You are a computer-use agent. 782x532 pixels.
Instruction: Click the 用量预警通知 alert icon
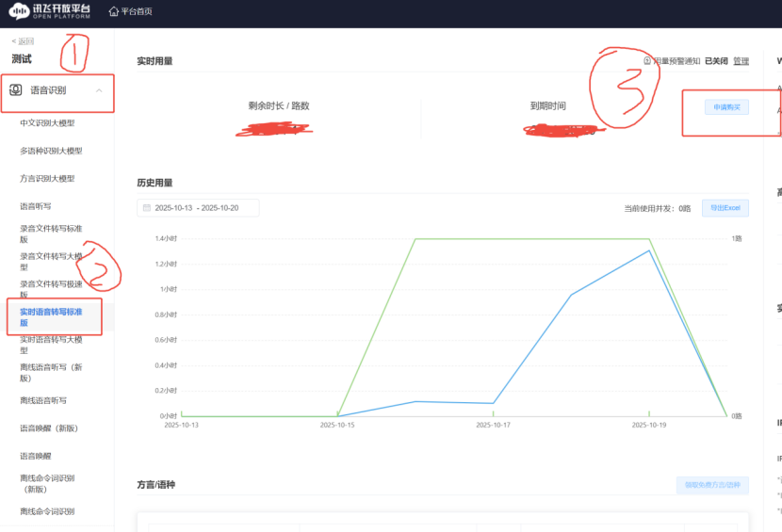pyautogui.click(x=647, y=61)
